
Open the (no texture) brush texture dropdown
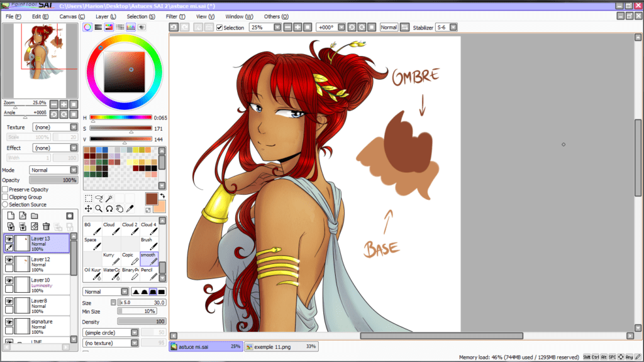(x=111, y=343)
